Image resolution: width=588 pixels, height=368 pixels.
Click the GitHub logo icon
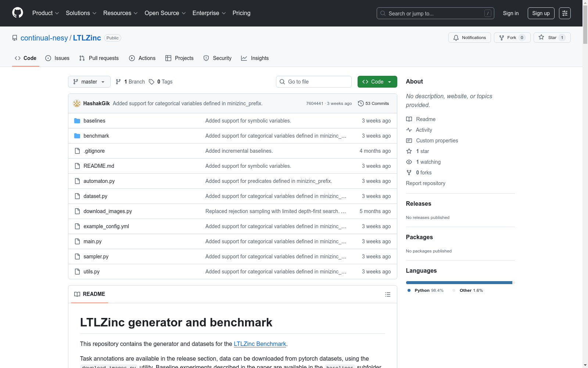[x=18, y=13]
